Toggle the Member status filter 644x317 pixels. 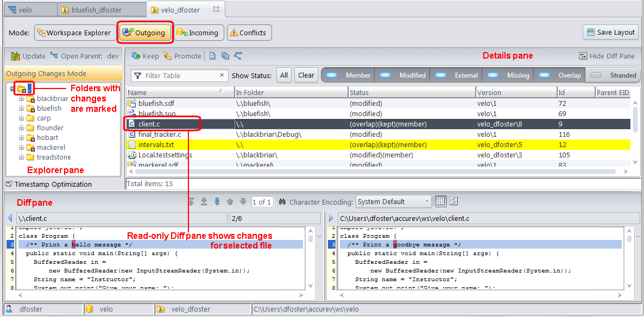[x=349, y=75]
